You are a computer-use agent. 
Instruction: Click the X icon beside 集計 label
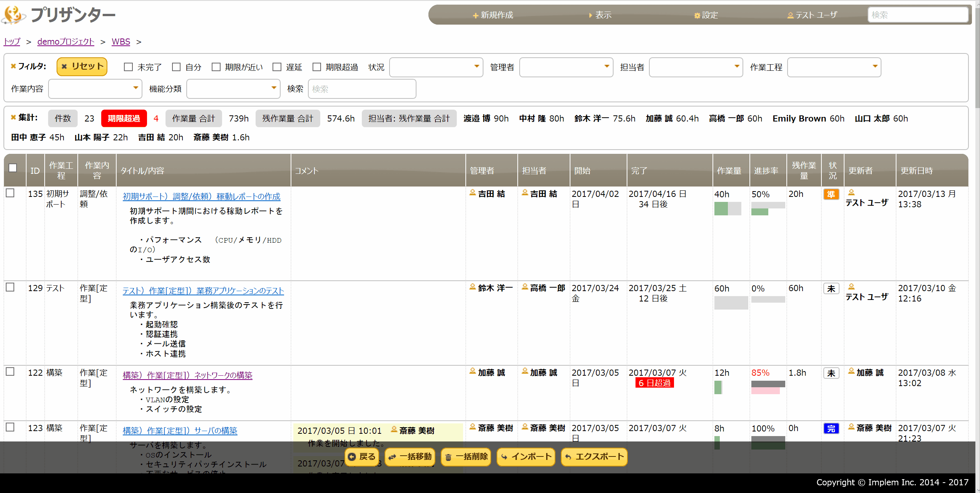point(13,117)
